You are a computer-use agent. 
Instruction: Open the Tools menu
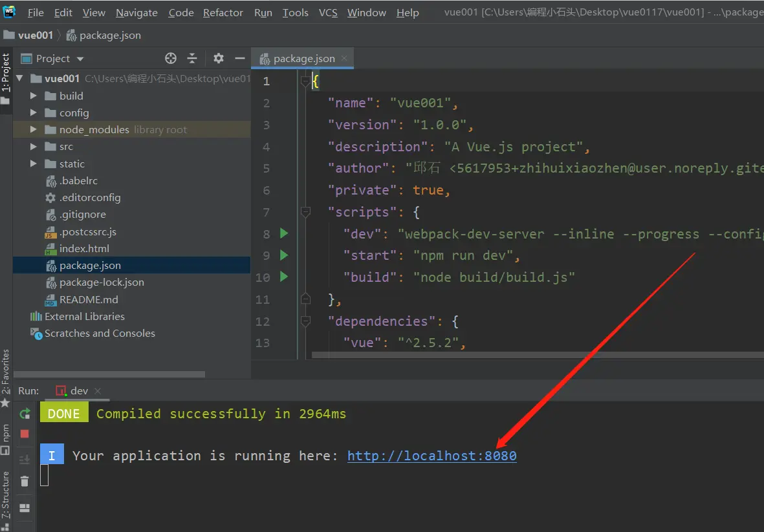click(x=295, y=13)
